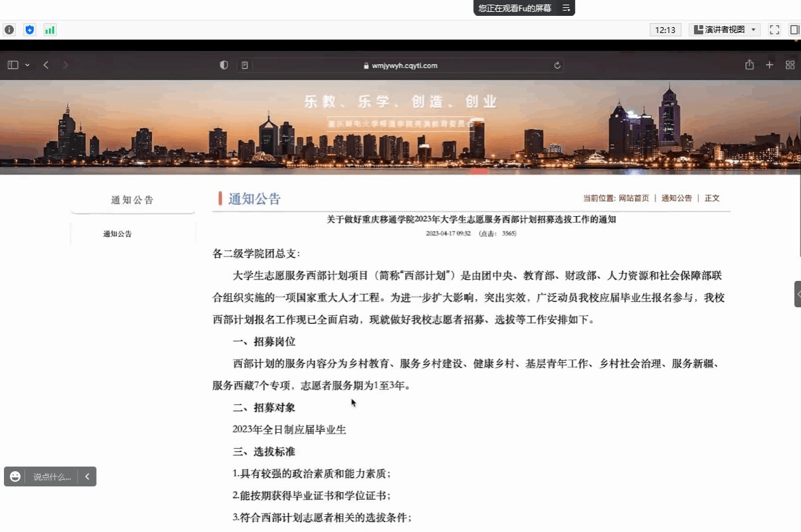Click the meeting info icon
Screen dimensions: 801x532
9,30
